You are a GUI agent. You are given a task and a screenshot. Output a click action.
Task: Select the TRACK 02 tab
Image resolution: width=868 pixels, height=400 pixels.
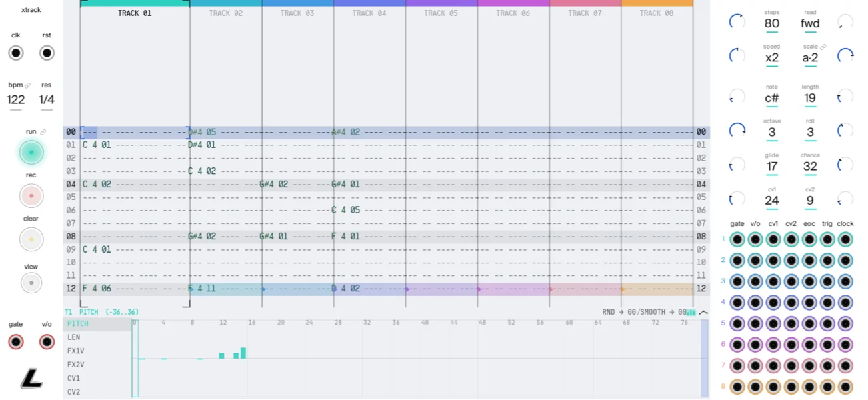click(x=226, y=13)
